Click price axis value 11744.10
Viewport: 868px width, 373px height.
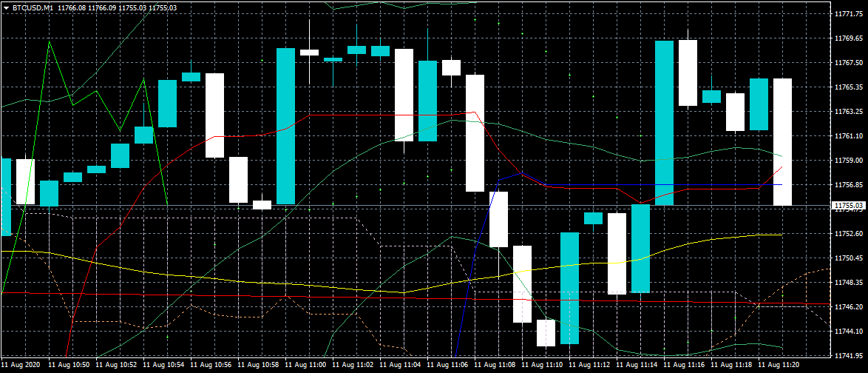coord(847,331)
